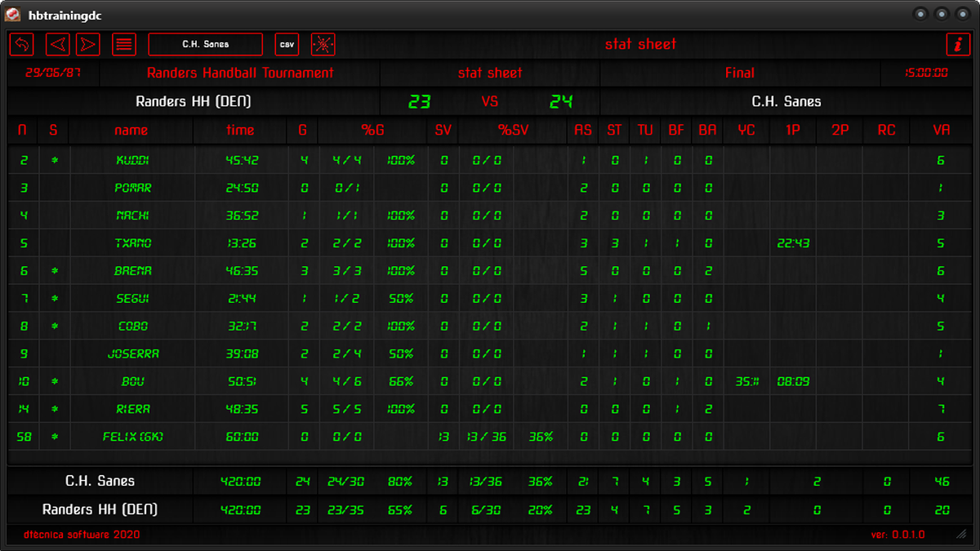Click the C.H. Sanes totals row label

100,482
